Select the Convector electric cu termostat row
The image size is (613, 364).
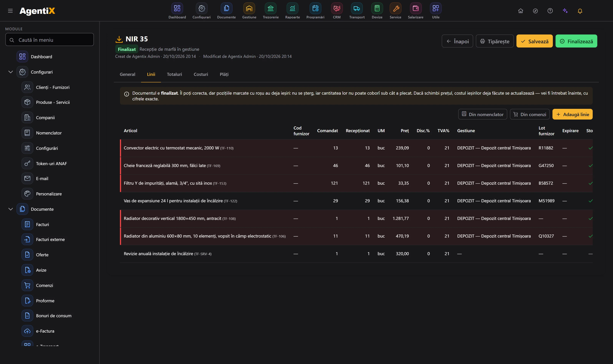pyautogui.click(x=356, y=148)
